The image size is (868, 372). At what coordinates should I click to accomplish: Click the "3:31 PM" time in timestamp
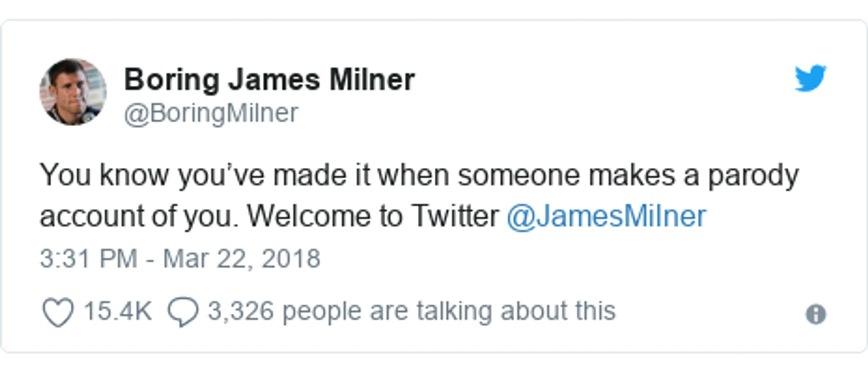pos(89,259)
